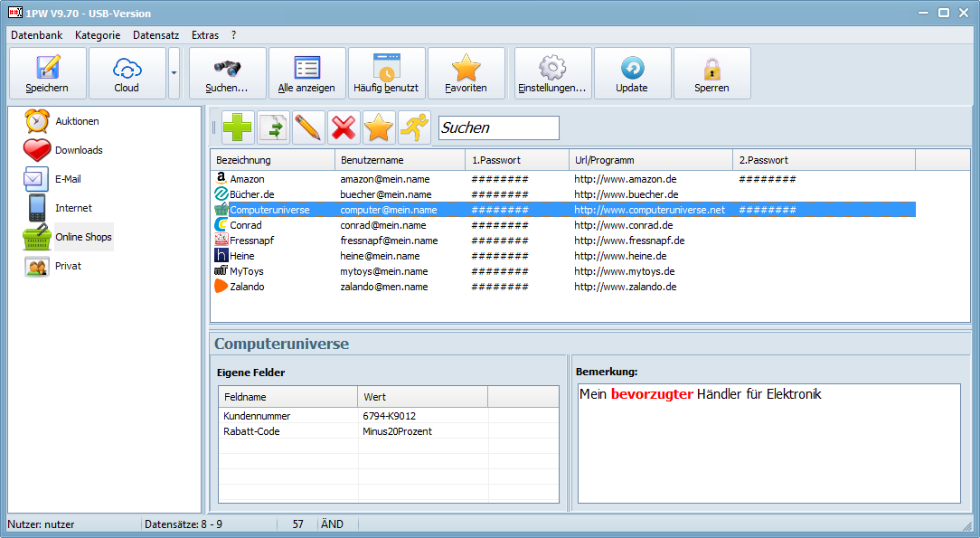
Task: Delete record with red X icon
Action: (344, 127)
